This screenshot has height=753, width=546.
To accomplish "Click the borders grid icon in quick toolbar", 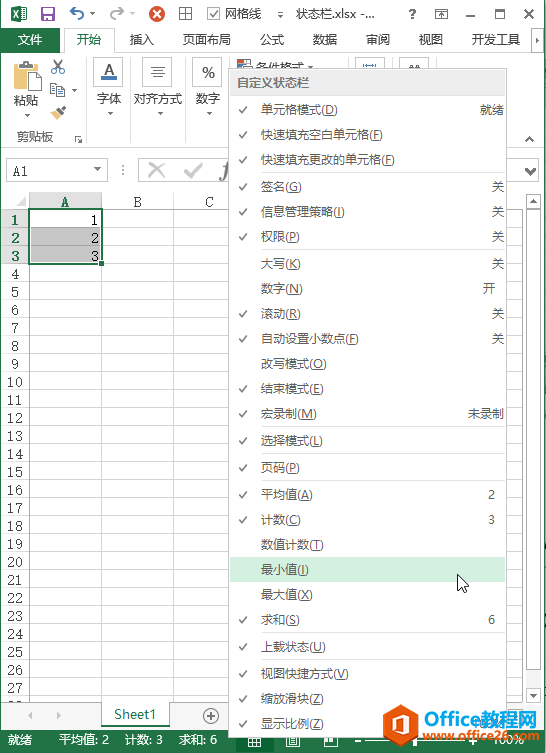I will [185, 13].
